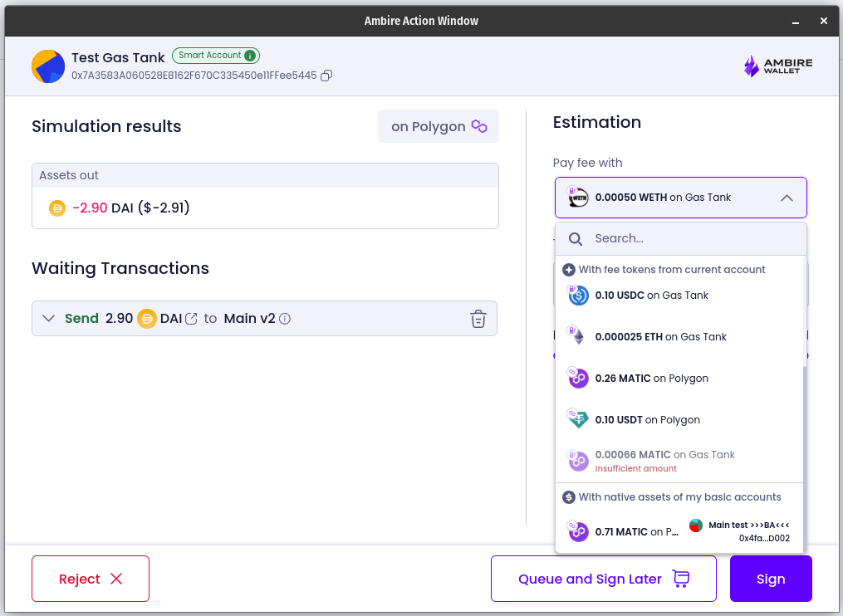Viewport: 843px width, 616px height.
Task: Reject the transaction
Action: coord(91,579)
